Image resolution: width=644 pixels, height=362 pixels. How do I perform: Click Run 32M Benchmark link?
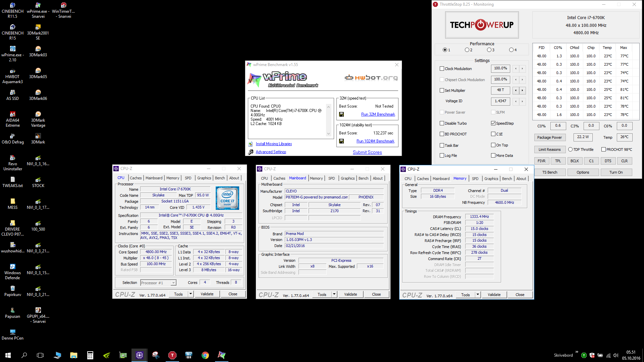378,114
